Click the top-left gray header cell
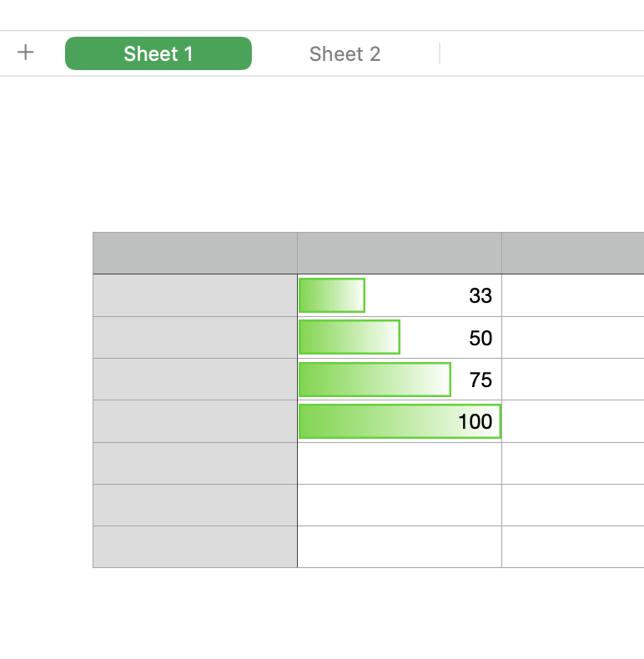This screenshot has width=644, height=659. coord(194,253)
